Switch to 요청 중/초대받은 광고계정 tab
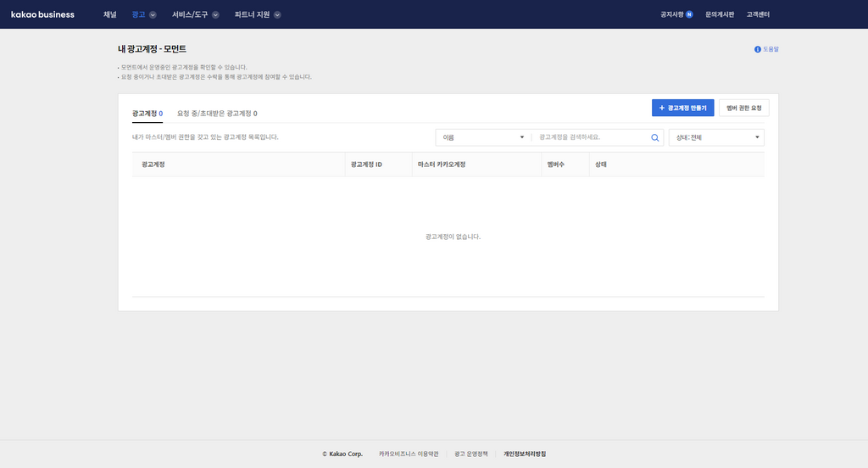 click(217, 114)
